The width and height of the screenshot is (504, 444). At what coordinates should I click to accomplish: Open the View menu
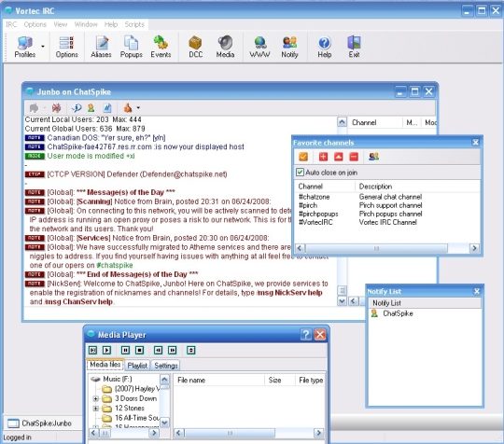click(61, 24)
